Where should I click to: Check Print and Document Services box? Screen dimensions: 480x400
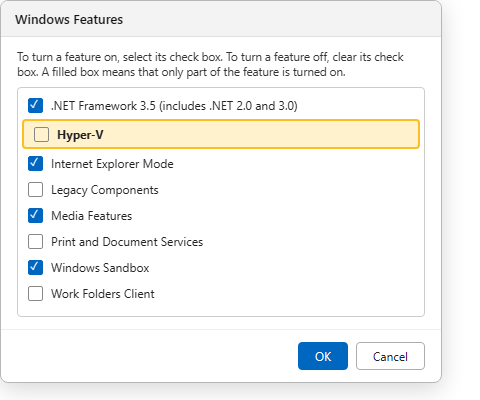point(35,242)
